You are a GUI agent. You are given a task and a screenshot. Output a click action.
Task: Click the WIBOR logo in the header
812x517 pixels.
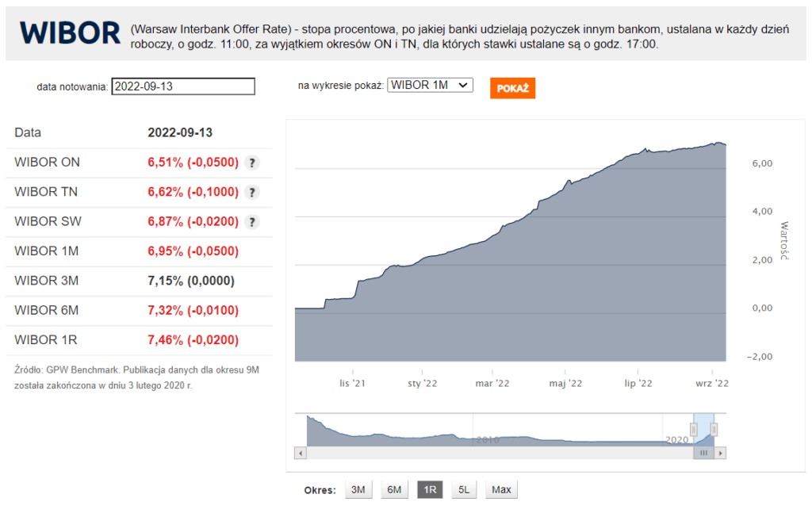click(70, 33)
